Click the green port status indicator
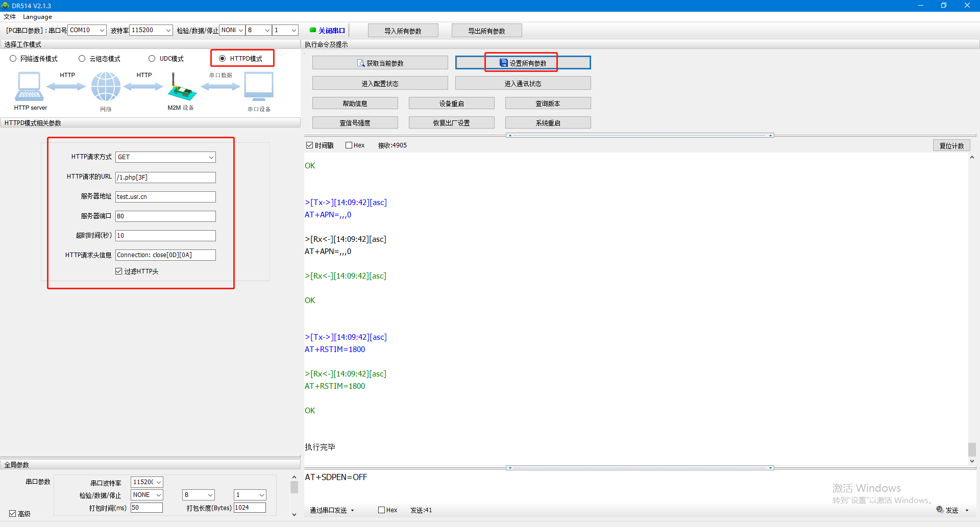The height and width of the screenshot is (527, 980). [x=313, y=30]
